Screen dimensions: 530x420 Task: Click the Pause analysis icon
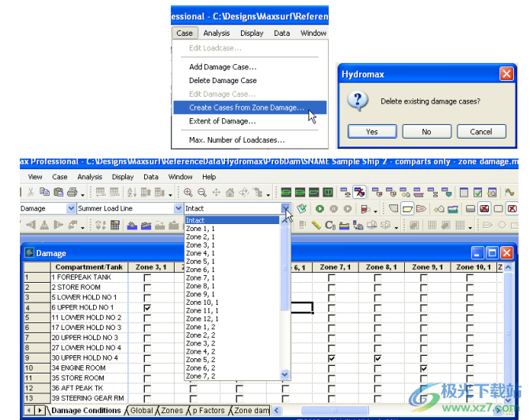[x=333, y=209]
